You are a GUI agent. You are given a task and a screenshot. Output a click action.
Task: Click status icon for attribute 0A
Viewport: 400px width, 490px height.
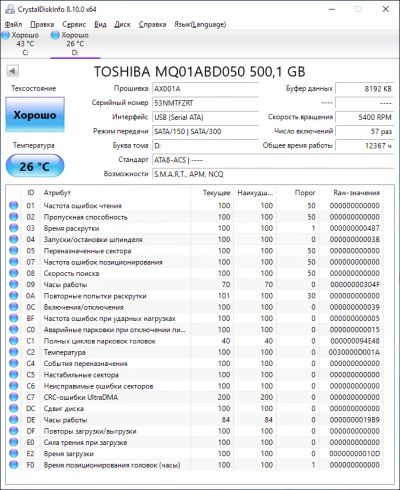[14, 296]
